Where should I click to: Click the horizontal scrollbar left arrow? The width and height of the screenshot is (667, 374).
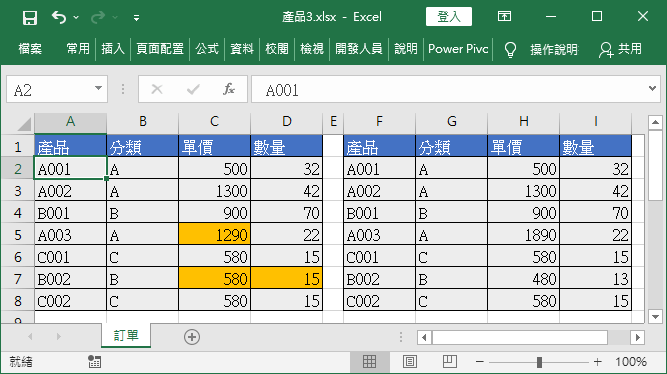424,338
